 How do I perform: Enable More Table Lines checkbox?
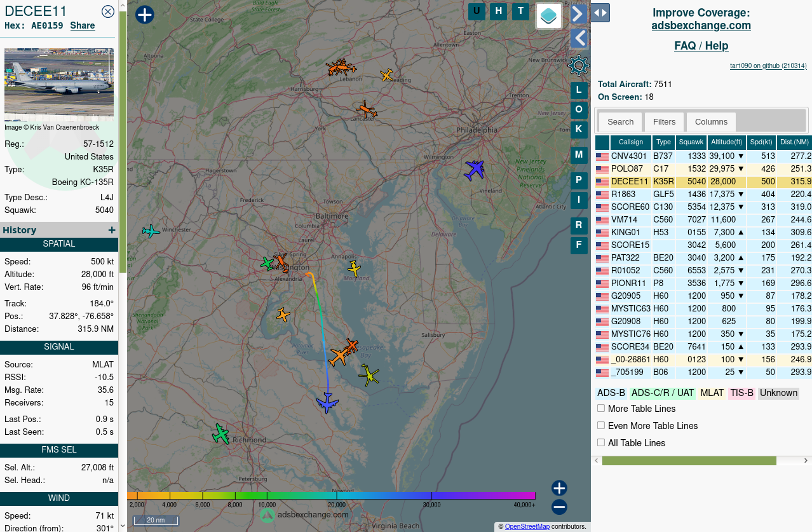click(x=601, y=408)
